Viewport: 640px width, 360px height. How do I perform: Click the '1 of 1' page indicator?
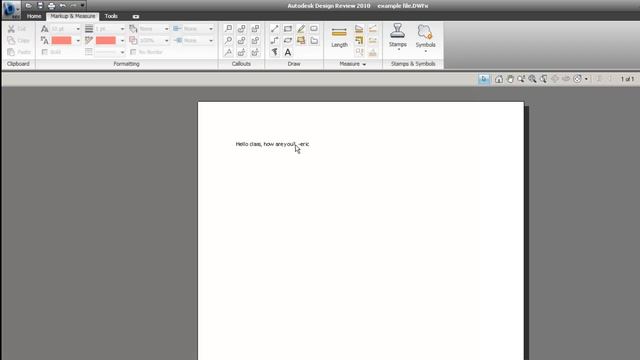[x=627, y=79]
